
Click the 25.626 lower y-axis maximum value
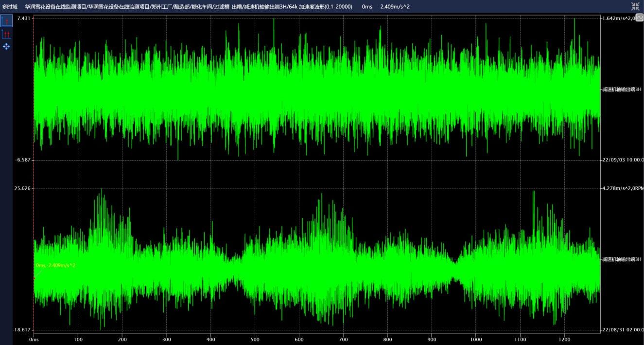[22, 188]
